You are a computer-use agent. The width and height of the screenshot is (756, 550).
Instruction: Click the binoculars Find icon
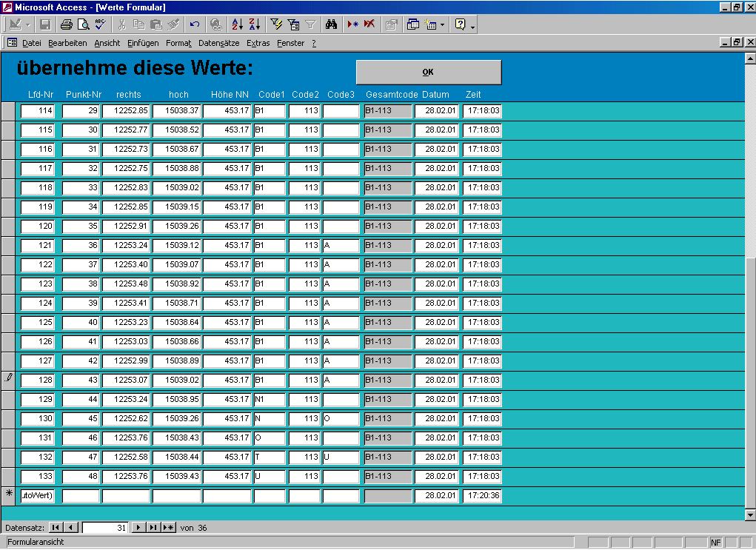pos(332,24)
